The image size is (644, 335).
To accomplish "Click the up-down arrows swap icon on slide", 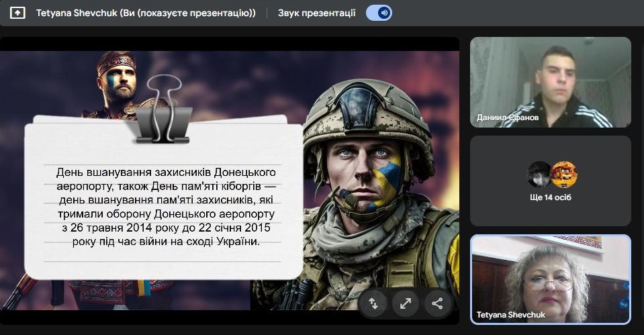I will point(373,303).
